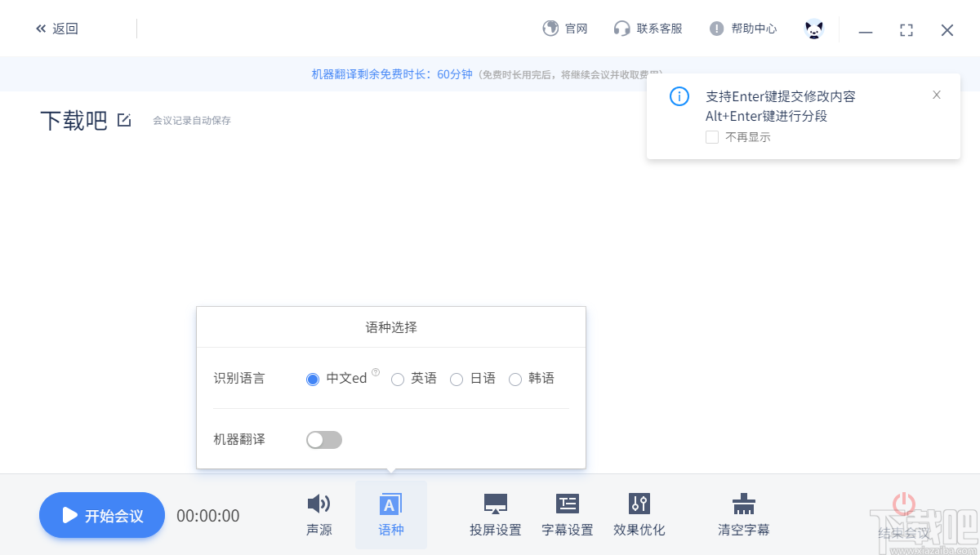Image resolution: width=980 pixels, height=555 pixels.
Task: Open 投屏设置 screen projection settings
Action: [496, 515]
